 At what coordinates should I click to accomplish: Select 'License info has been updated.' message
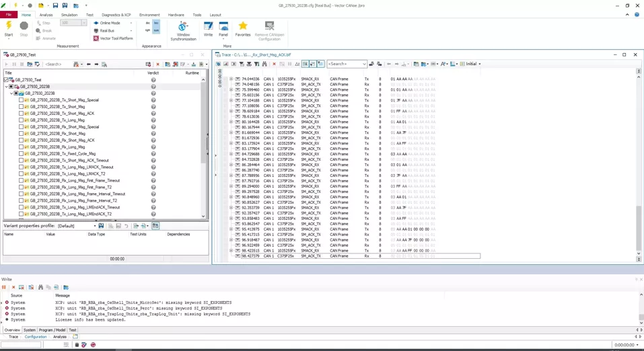[x=90, y=320]
